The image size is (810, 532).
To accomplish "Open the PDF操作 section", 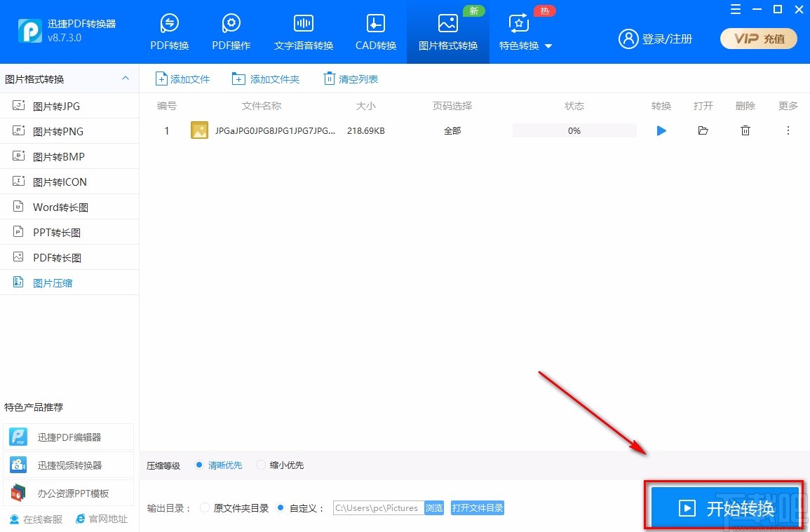I will (x=231, y=31).
